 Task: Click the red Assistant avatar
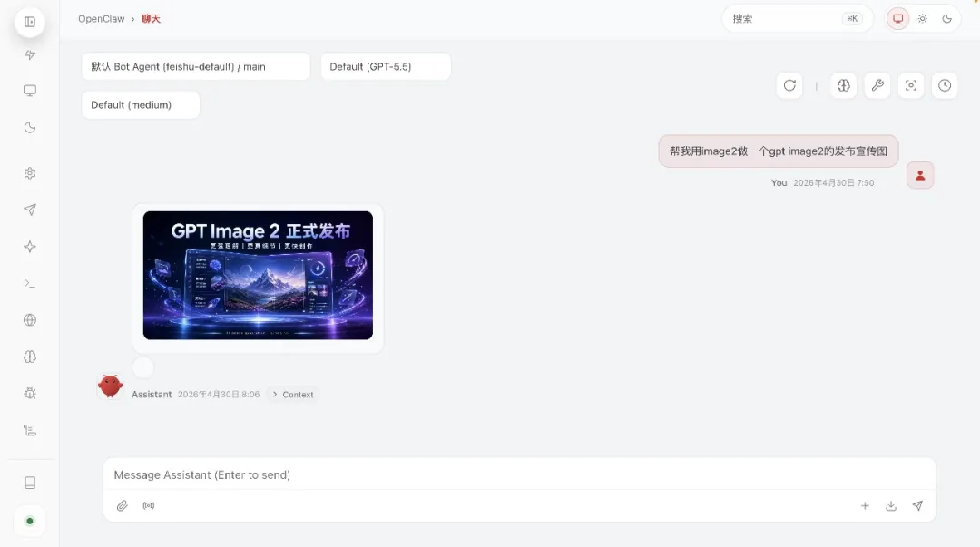click(110, 386)
